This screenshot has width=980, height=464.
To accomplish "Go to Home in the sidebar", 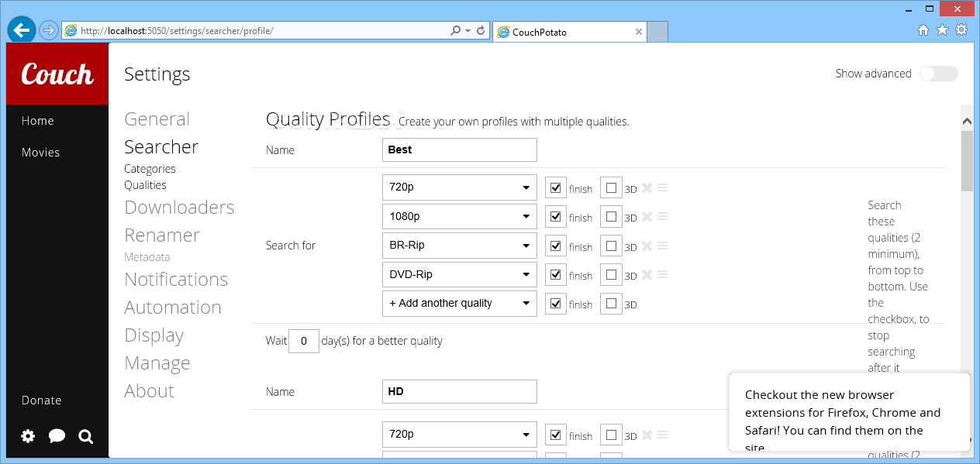I will click(38, 121).
